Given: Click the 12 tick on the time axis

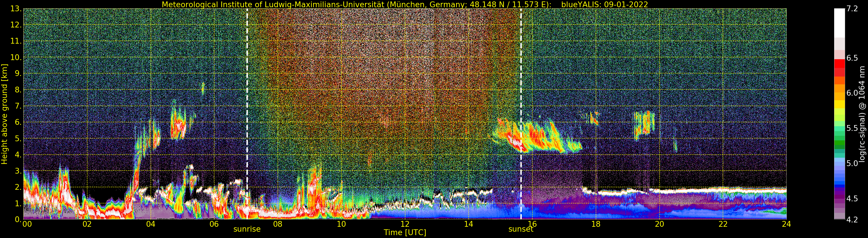Looking at the screenshot, I should tap(405, 224).
